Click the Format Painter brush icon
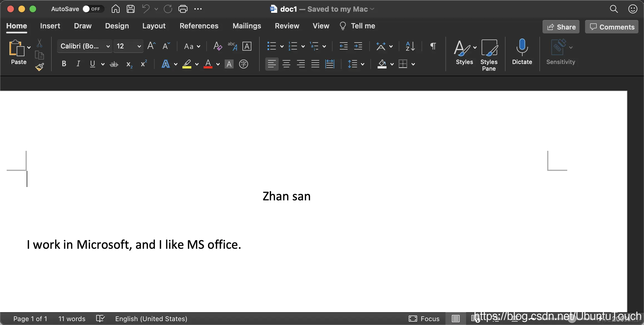Viewport: 644px width, 325px height. [39, 67]
